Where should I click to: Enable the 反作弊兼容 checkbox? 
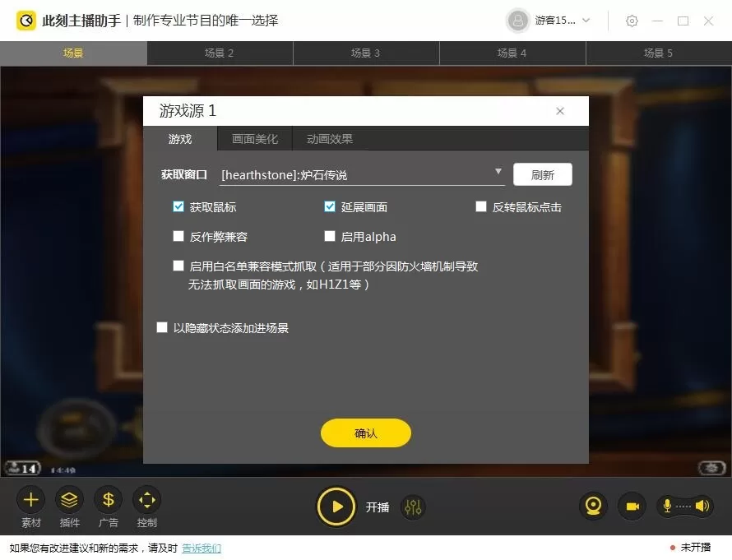[178, 236]
